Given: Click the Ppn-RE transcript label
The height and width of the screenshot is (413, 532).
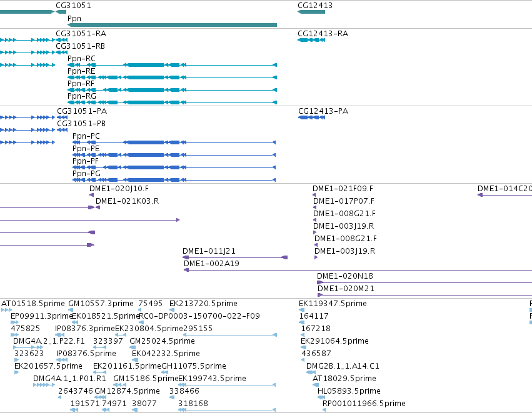Looking at the screenshot, I should click(x=81, y=71).
